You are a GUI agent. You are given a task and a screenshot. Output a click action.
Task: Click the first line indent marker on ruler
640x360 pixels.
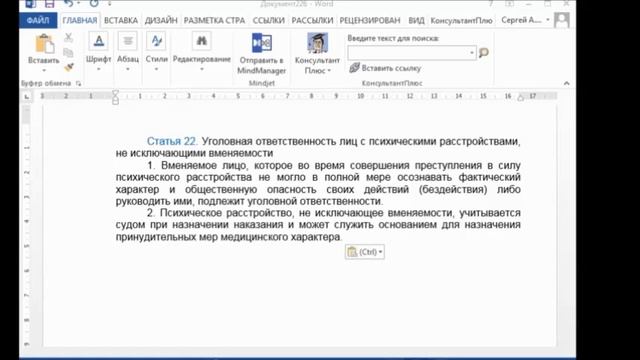click(116, 93)
